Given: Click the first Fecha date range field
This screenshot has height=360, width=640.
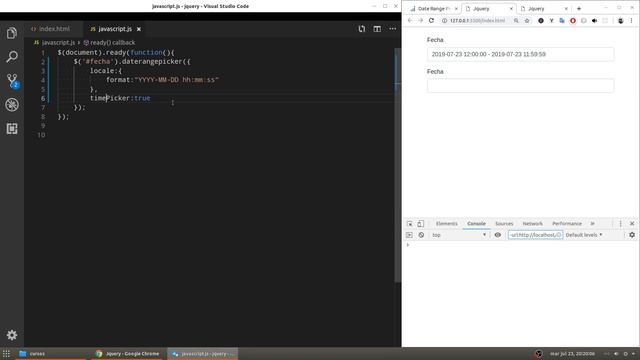Looking at the screenshot, I should tap(520, 54).
